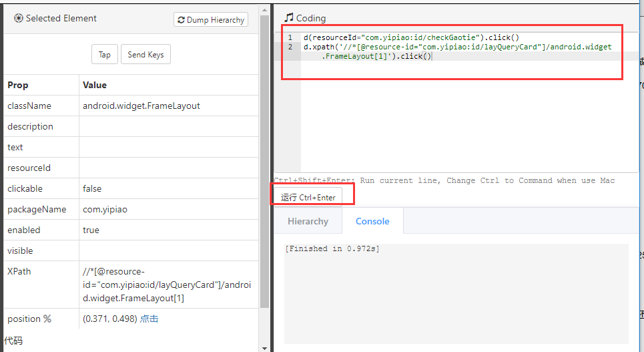The width and height of the screenshot is (644, 352).
Task: Click the visible property label
Action: [20, 250]
